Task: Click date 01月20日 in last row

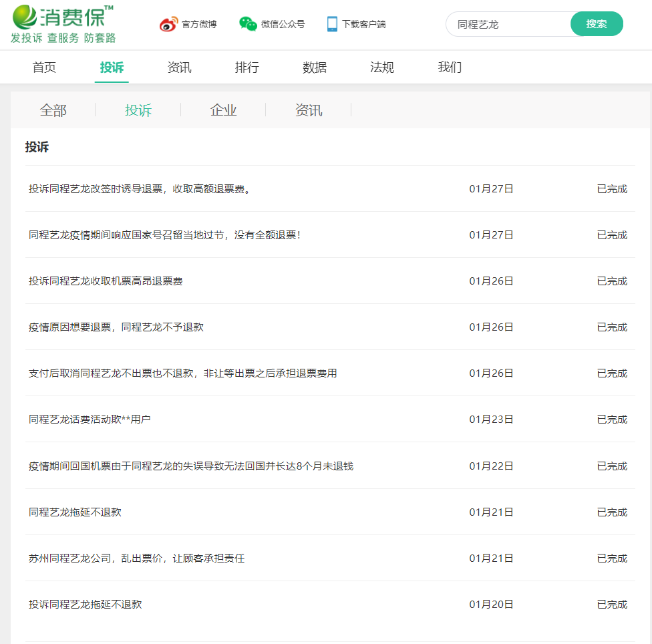Action: tap(491, 605)
